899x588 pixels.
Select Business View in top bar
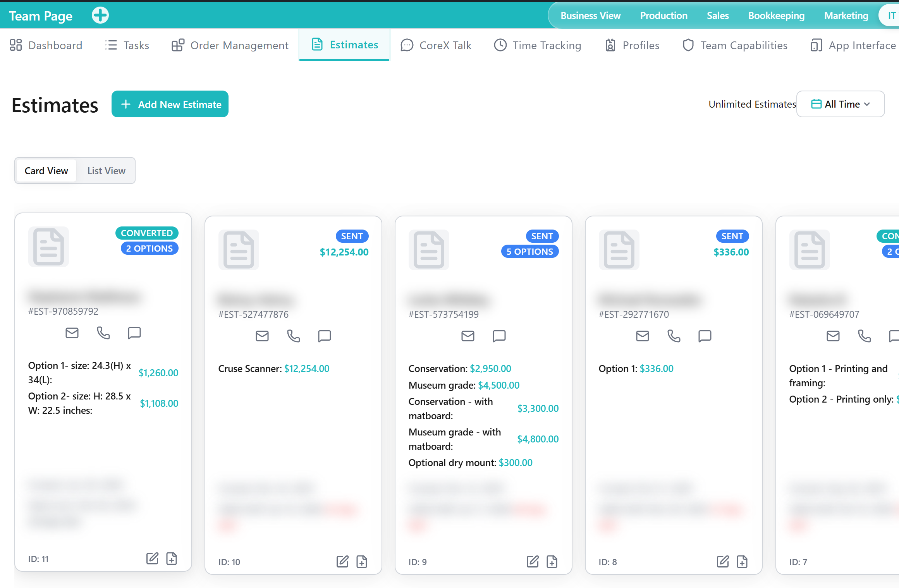pos(590,15)
